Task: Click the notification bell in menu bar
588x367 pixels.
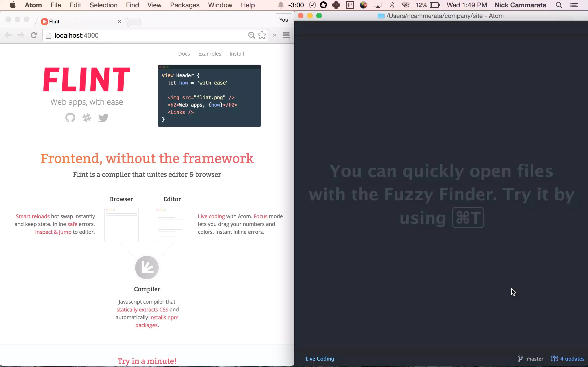Action: tap(281, 5)
